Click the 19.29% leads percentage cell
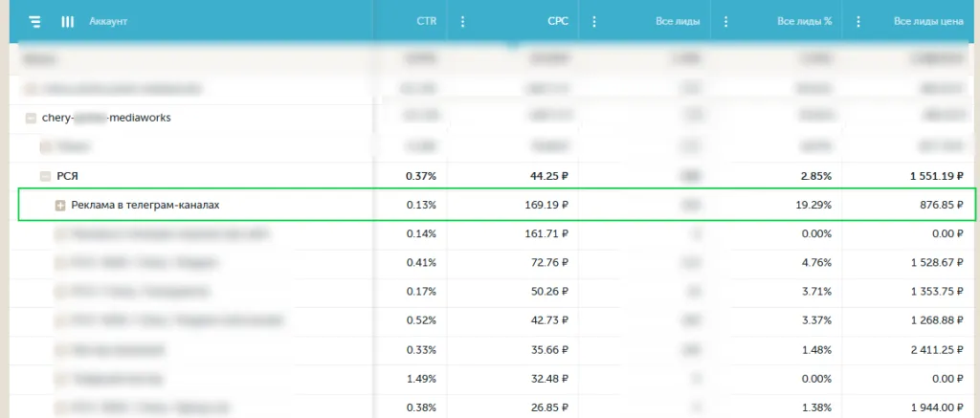The height and width of the screenshot is (418, 980). point(812,205)
